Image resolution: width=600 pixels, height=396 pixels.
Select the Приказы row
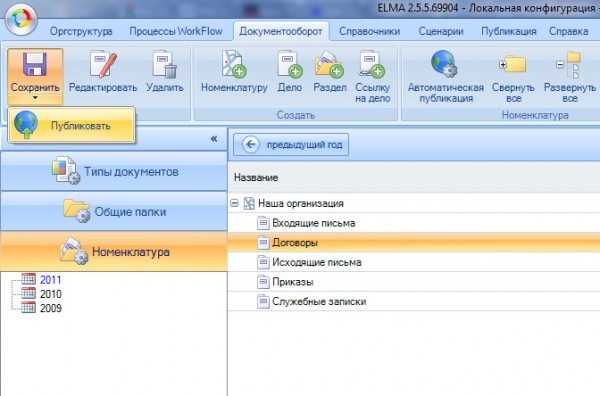[414, 282]
